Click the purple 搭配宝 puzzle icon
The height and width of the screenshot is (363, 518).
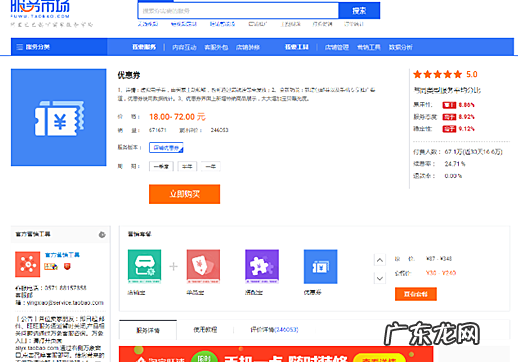(x=262, y=267)
